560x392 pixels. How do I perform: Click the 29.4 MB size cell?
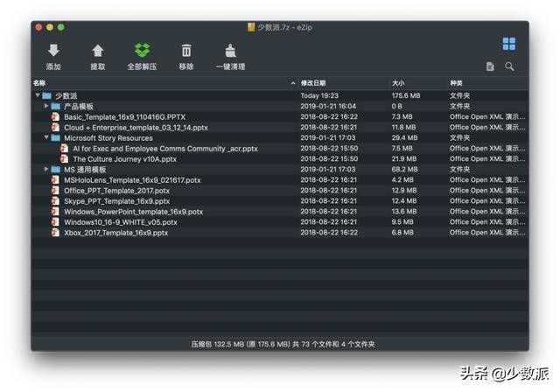[x=404, y=137]
